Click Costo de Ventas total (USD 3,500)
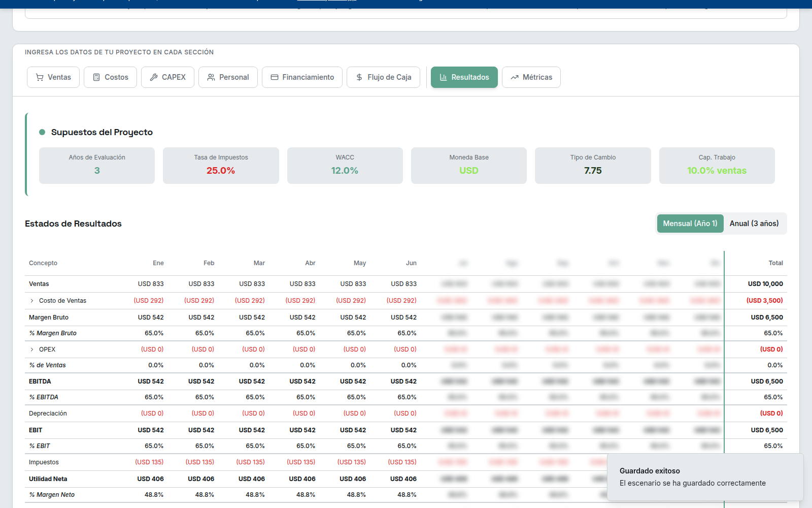 (765, 301)
